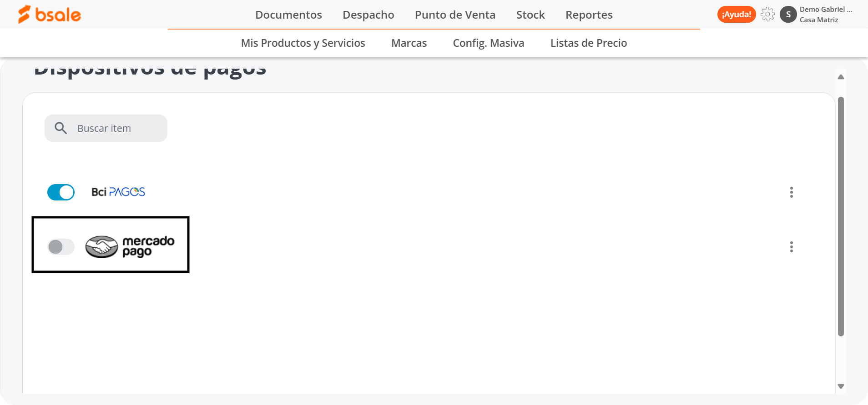This screenshot has width=868, height=405.
Task: Open the Reportes menu
Action: pyautogui.click(x=589, y=15)
